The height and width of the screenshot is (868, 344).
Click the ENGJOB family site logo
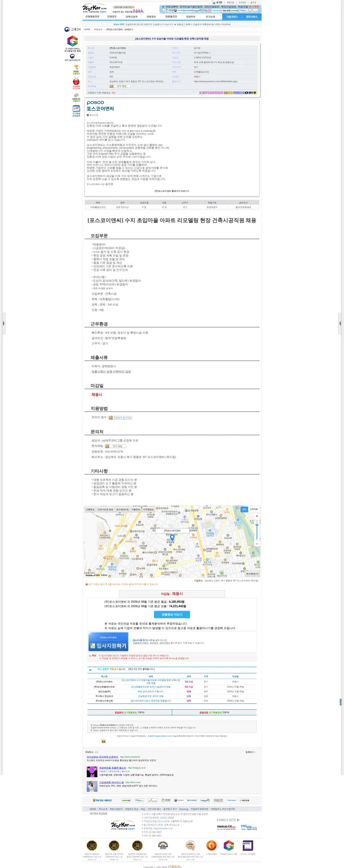click(249, 827)
